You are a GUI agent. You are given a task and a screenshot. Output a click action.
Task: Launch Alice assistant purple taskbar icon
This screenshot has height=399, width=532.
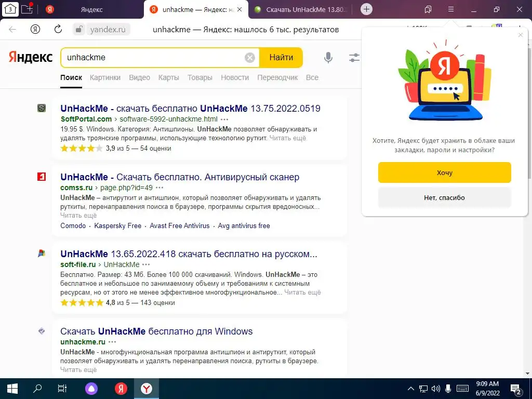(91, 389)
